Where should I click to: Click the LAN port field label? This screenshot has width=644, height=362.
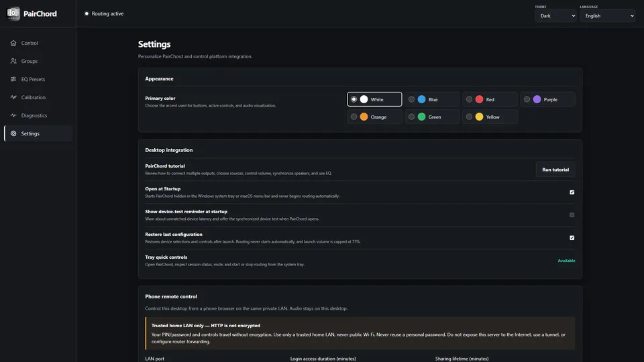tap(155, 359)
